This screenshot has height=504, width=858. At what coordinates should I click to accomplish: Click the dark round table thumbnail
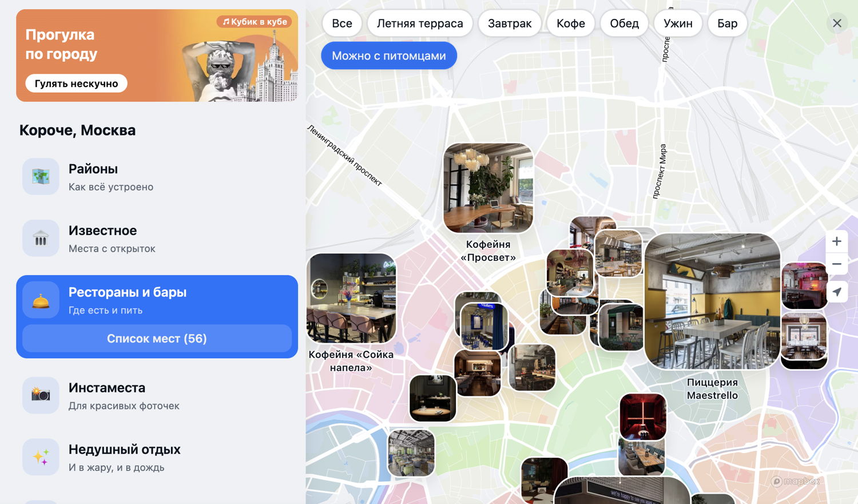pyautogui.click(x=433, y=398)
